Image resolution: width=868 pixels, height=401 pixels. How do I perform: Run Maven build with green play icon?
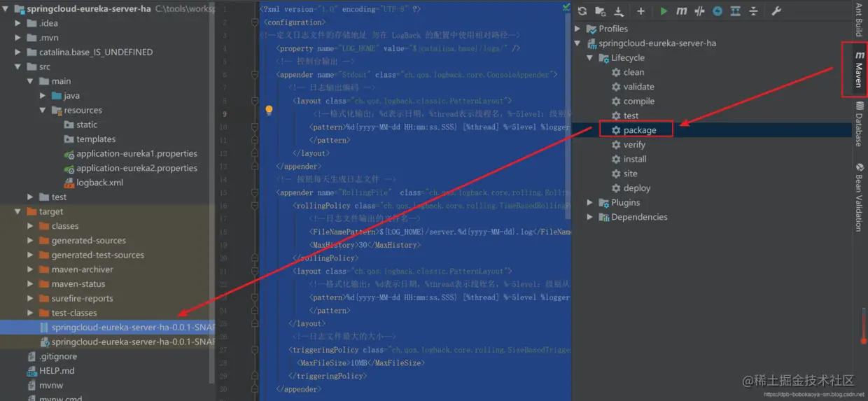(664, 11)
